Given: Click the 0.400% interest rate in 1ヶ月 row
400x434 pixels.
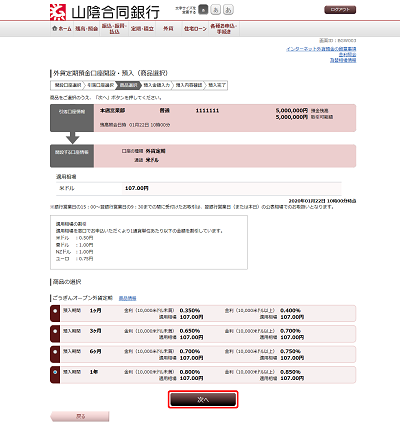Looking at the screenshot, I should pyautogui.click(x=291, y=310).
